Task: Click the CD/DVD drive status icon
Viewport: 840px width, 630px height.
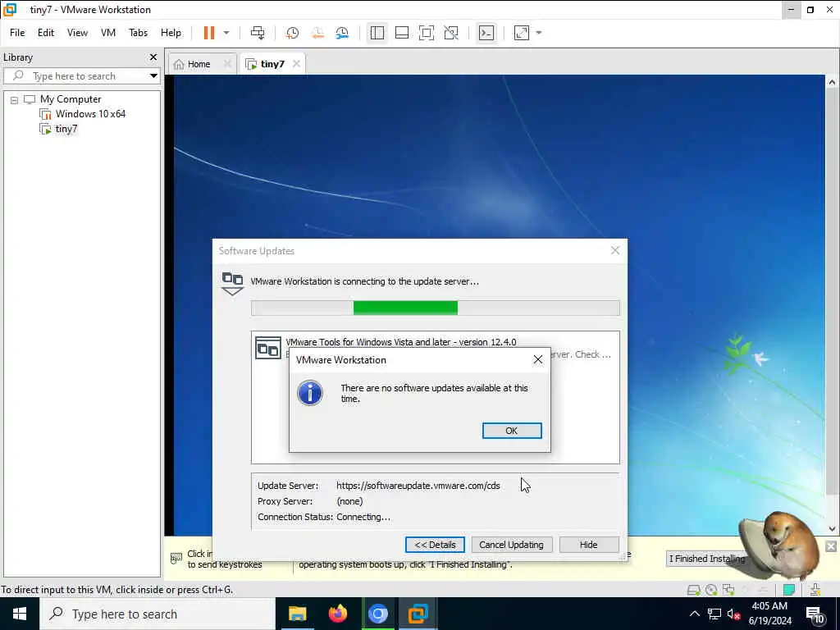Action: click(711, 590)
